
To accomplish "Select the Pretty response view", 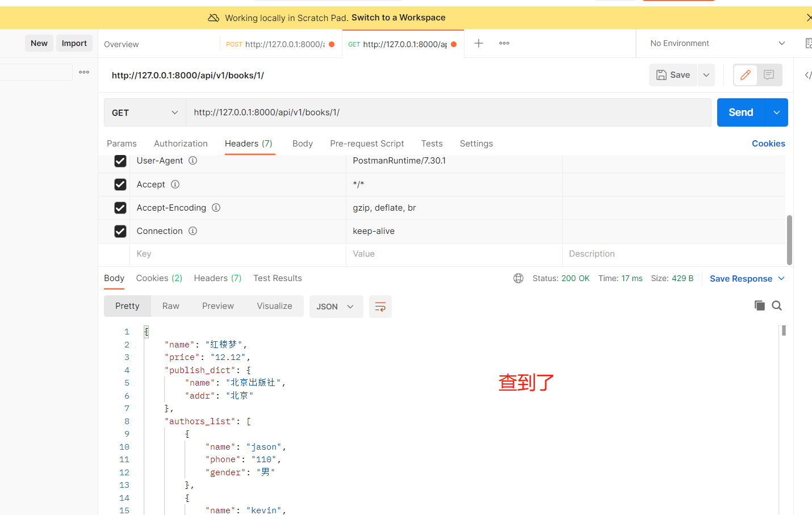I will 127,306.
